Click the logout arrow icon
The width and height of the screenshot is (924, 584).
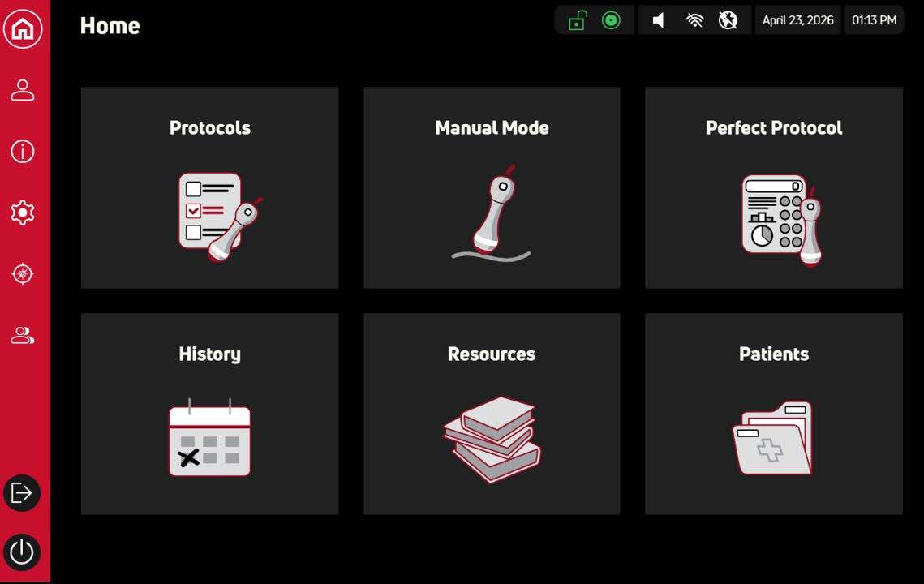click(22, 492)
